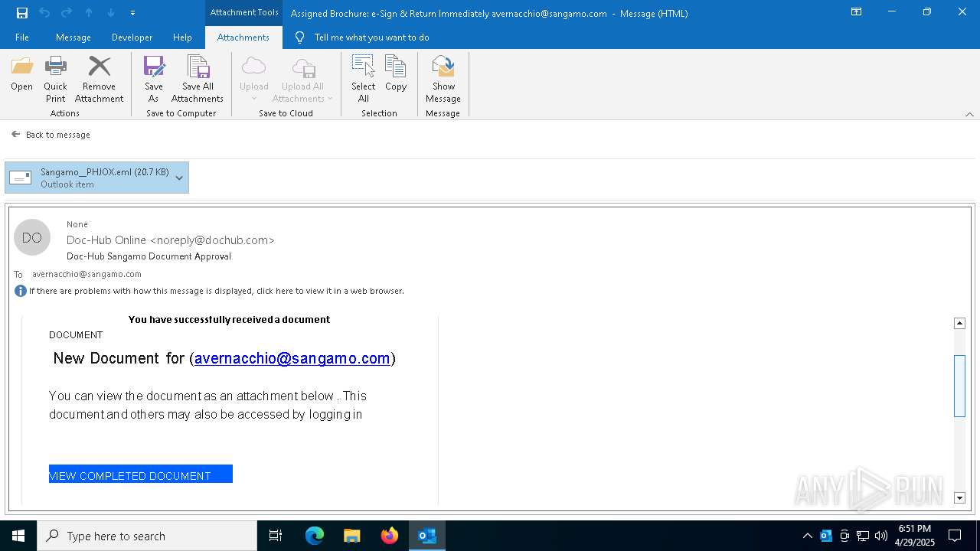Collapse the ribbon with the chevron
980x551 pixels.
pos(969,114)
